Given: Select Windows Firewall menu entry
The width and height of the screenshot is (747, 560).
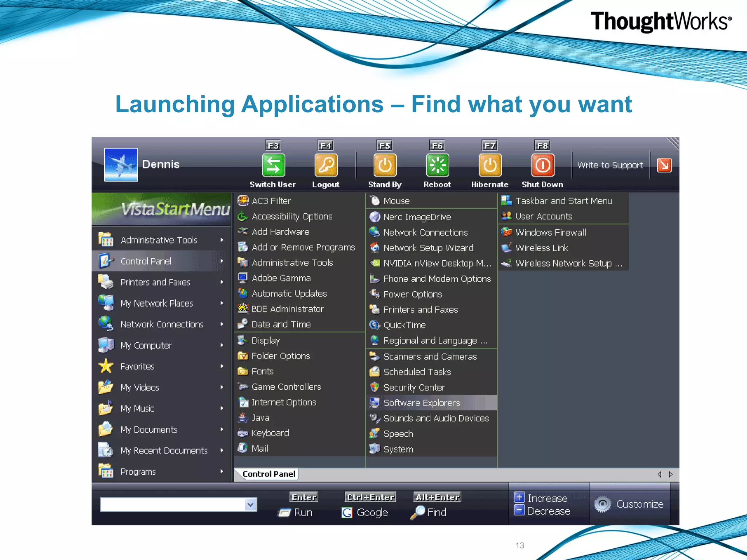Looking at the screenshot, I should (550, 232).
